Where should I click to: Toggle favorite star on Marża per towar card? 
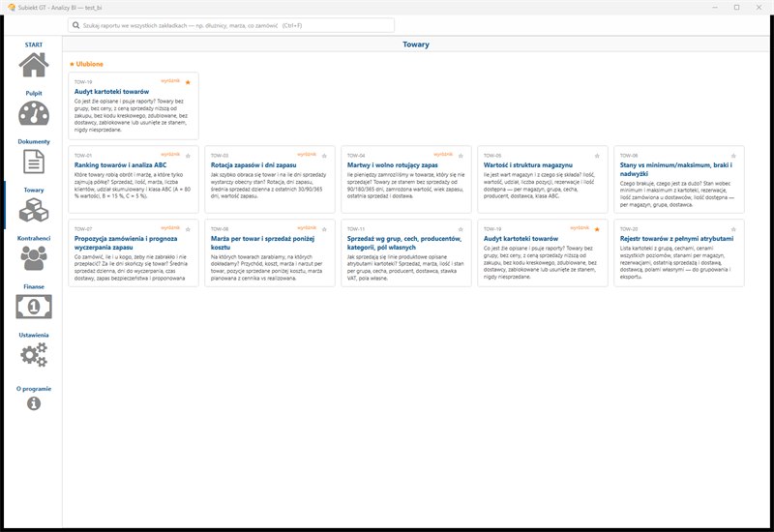pos(324,229)
